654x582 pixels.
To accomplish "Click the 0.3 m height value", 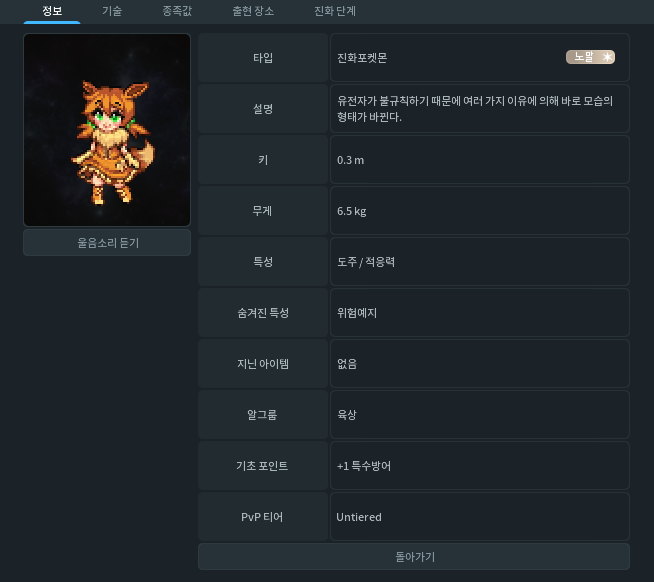I will pyautogui.click(x=351, y=160).
